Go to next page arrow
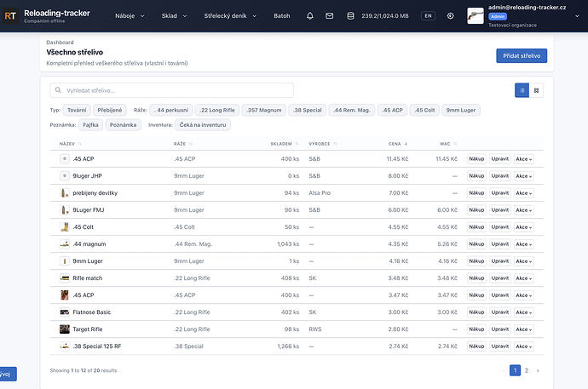This screenshot has width=588, height=389. click(538, 370)
